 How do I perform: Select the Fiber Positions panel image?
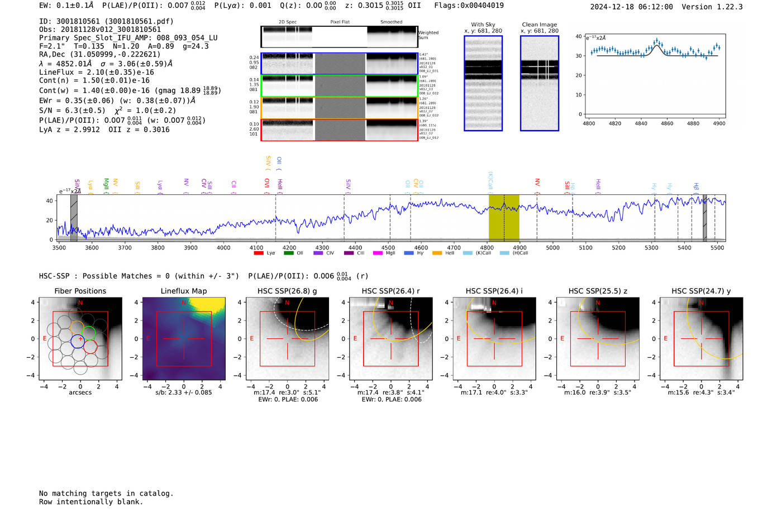click(x=80, y=339)
